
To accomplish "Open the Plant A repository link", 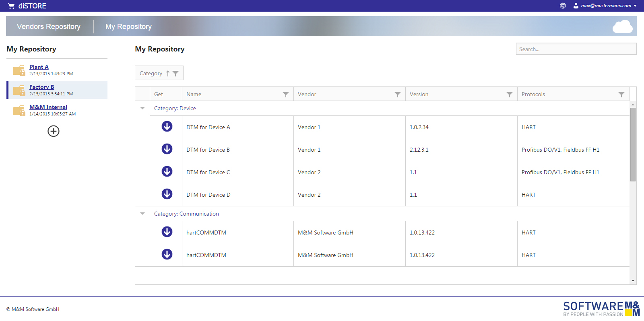I will (x=39, y=67).
